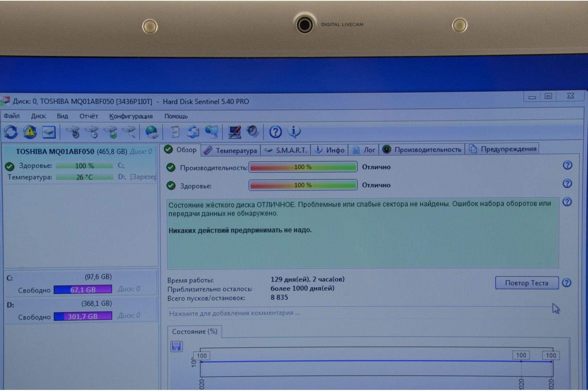Click the disk with magnifier toolbar icon
This screenshot has width=588, height=391.
[129, 132]
